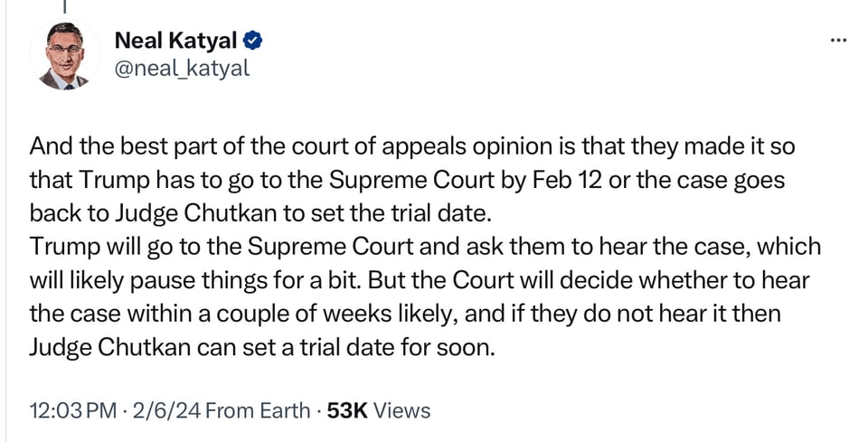Click the 53K view count number
Screen dimensions: 868x442
(x=346, y=410)
